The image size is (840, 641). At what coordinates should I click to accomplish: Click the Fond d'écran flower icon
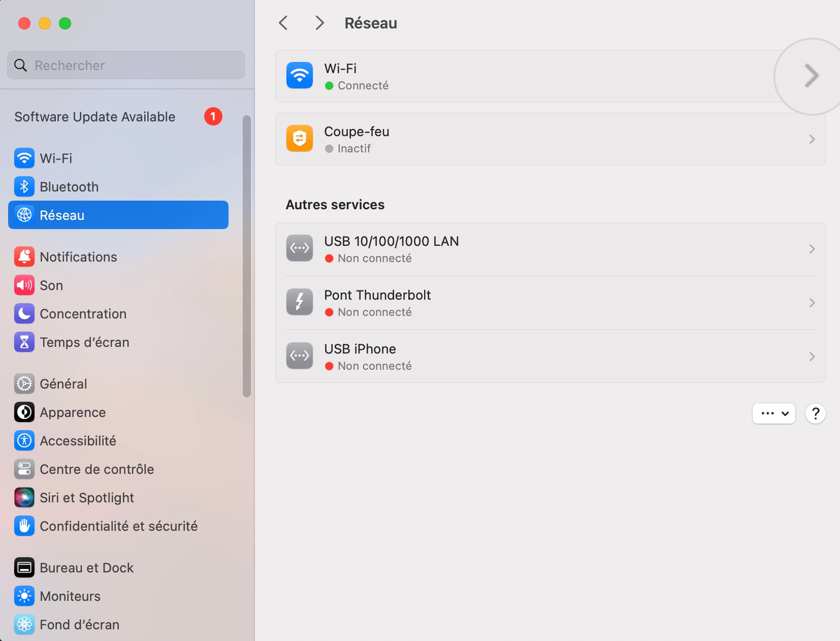coord(24,625)
